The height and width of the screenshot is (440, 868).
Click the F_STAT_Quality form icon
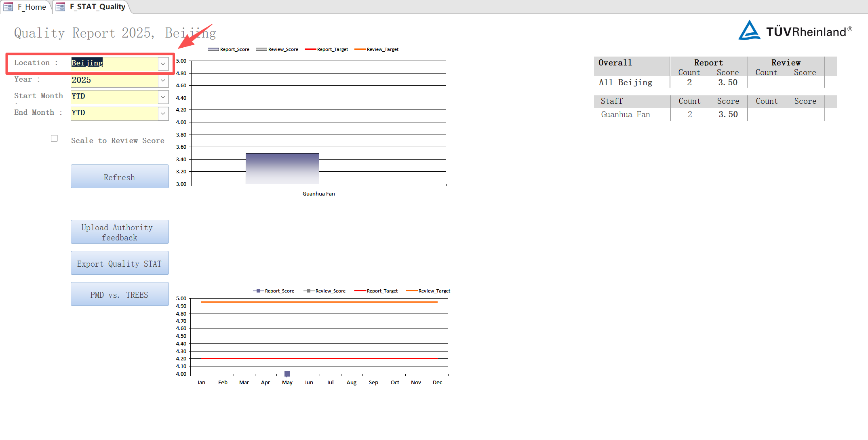[60, 7]
